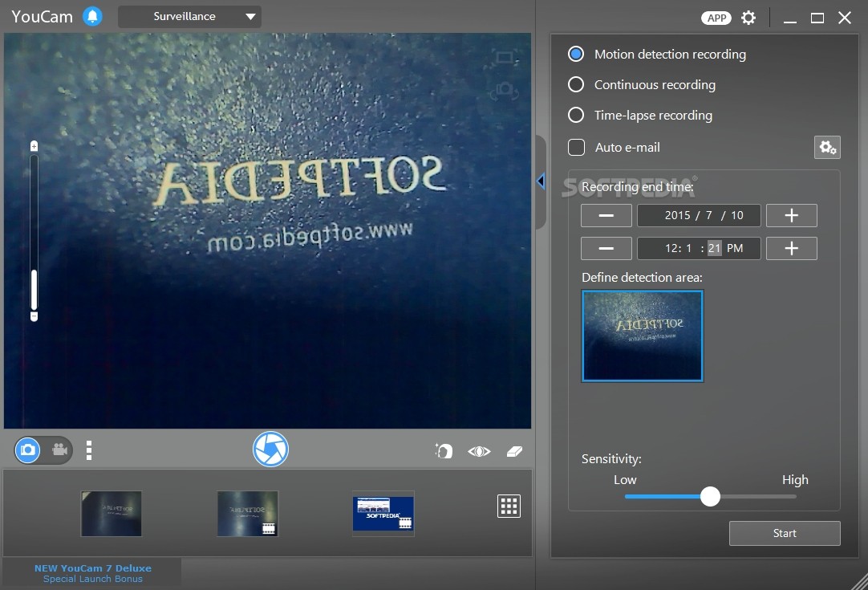Click the shutter capture button

pos(270,450)
